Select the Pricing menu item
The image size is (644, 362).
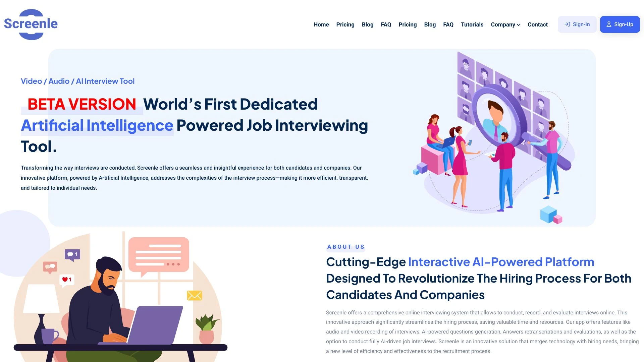[x=345, y=24]
